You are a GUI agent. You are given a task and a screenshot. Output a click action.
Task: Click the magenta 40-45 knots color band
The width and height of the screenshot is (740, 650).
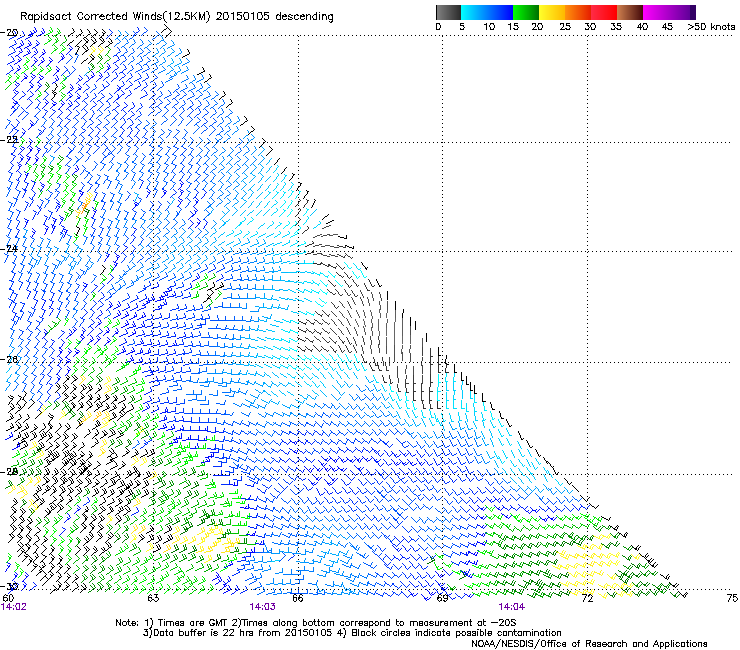pyautogui.click(x=656, y=12)
